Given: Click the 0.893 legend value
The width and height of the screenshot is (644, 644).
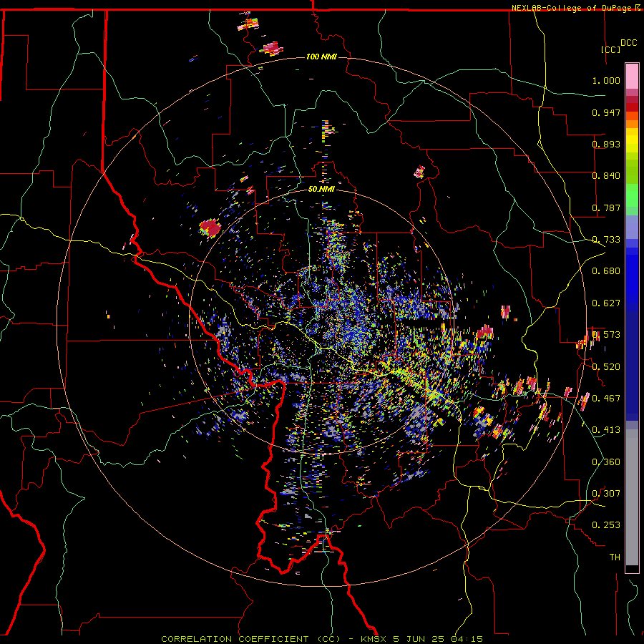Looking at the screenshot, I should coord(606,144).
